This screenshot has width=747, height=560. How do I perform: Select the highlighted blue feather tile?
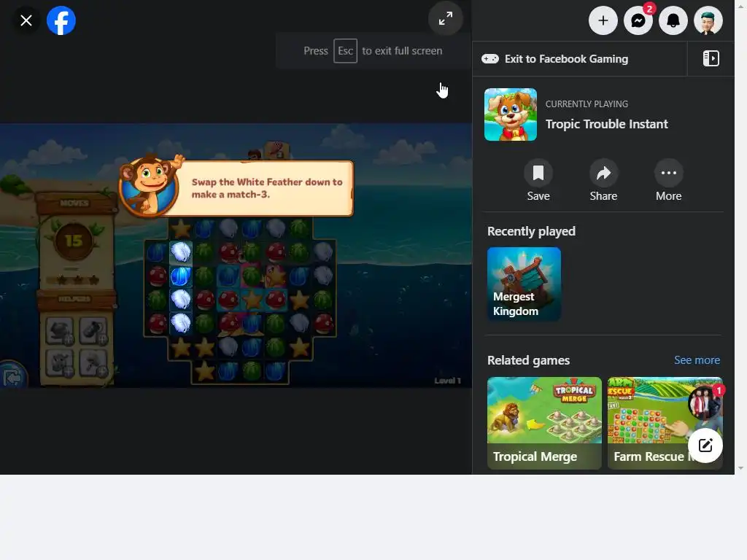(181, 276)
